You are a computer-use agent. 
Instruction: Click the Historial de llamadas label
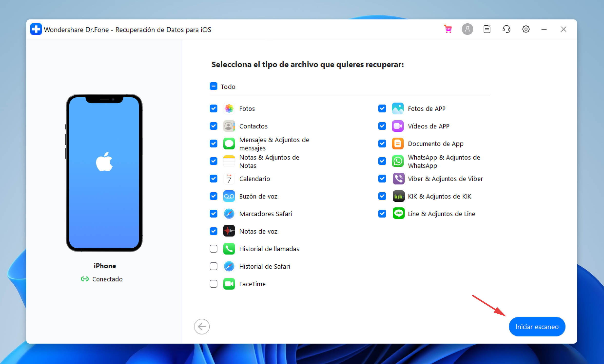click(269, 249)
